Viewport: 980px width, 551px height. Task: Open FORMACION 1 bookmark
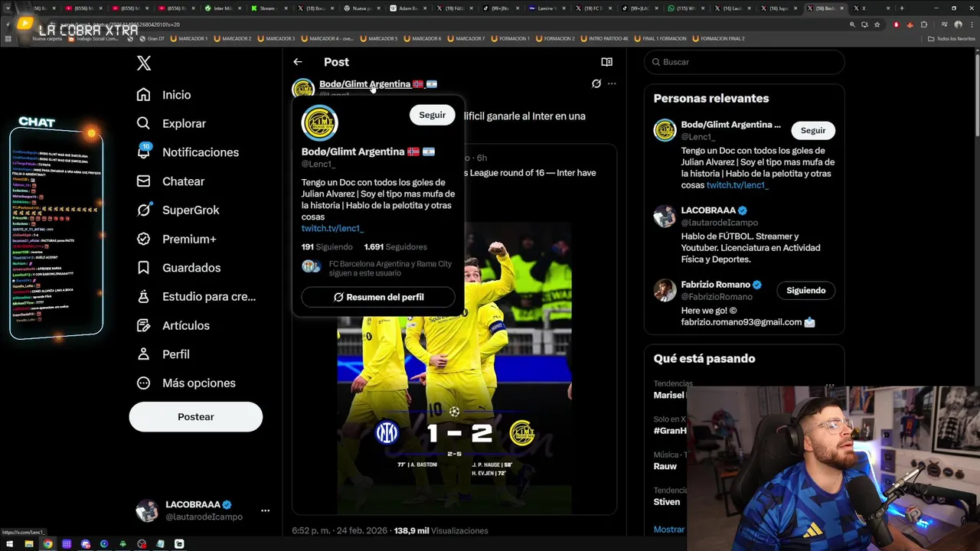click(x=509, y=38)
